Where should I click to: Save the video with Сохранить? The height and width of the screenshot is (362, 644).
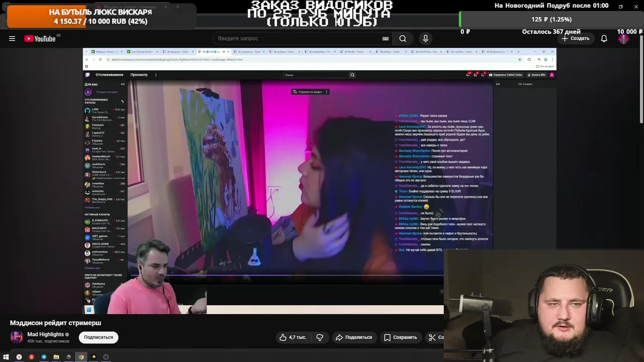pos(400,337)
